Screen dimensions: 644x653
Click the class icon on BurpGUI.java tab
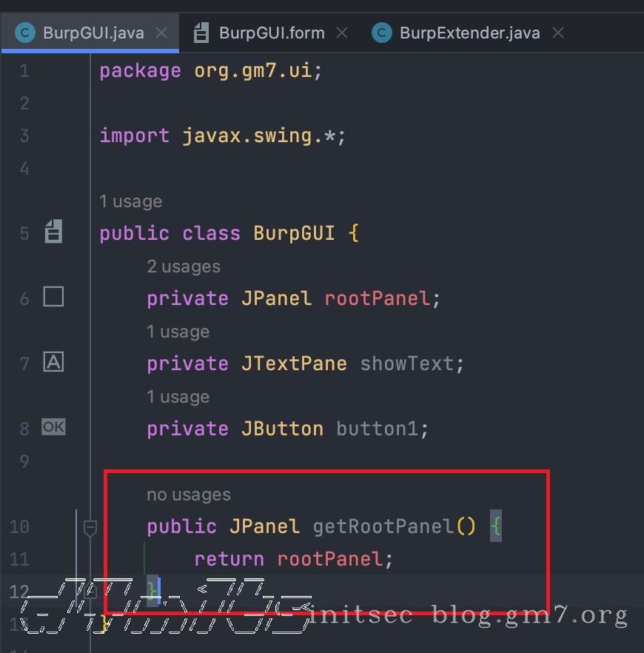coord(26,33)
